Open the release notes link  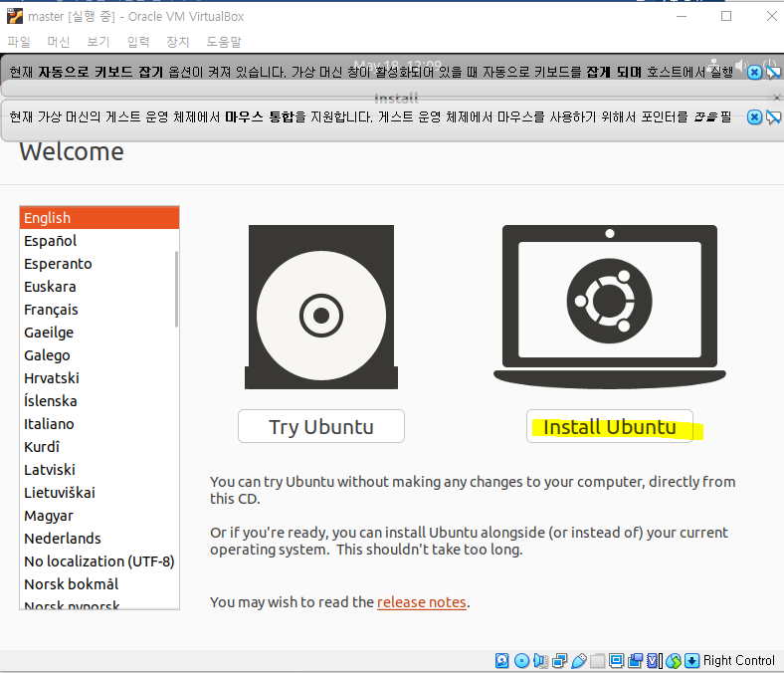[x=422, y=602]
